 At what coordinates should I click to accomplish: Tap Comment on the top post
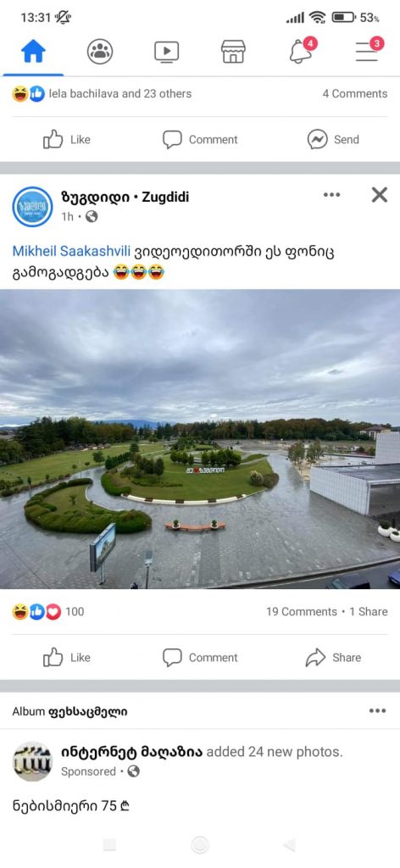click(x=200, y=140)
